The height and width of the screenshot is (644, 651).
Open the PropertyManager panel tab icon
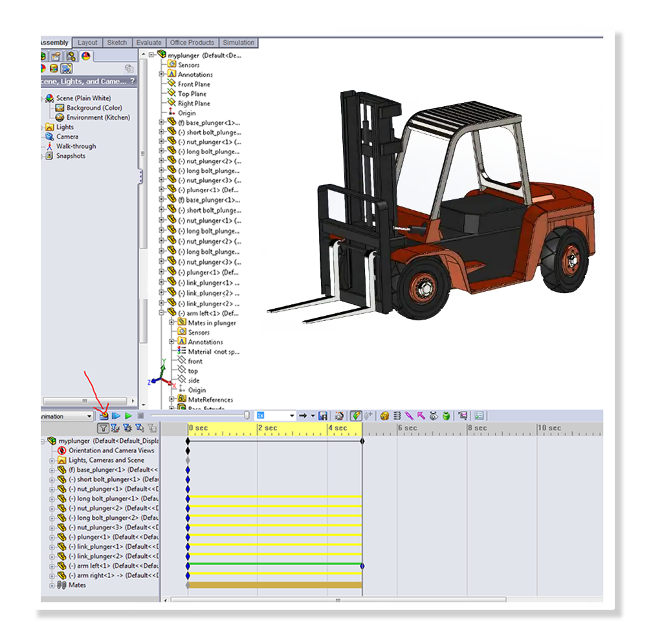[56, 56]
